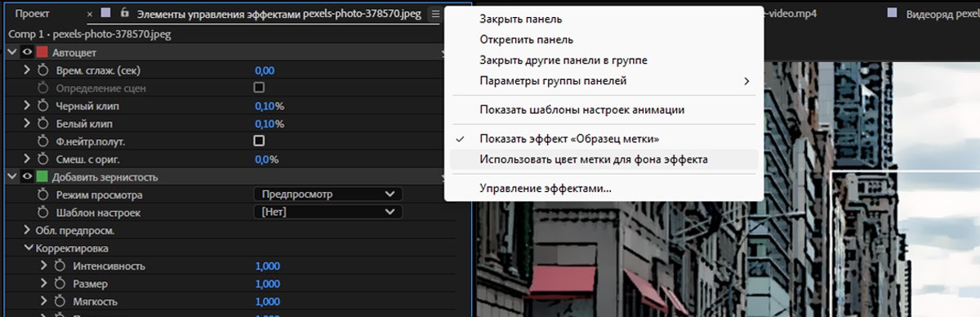Click the Размер value 1,000
Viewport: 980px width, 317px height.
[268, 284]
